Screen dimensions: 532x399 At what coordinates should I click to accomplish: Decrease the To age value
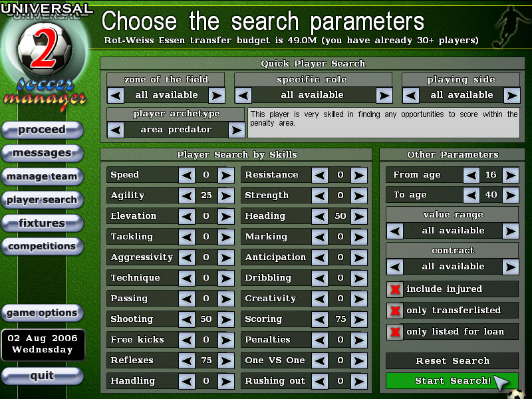(471, 196)
